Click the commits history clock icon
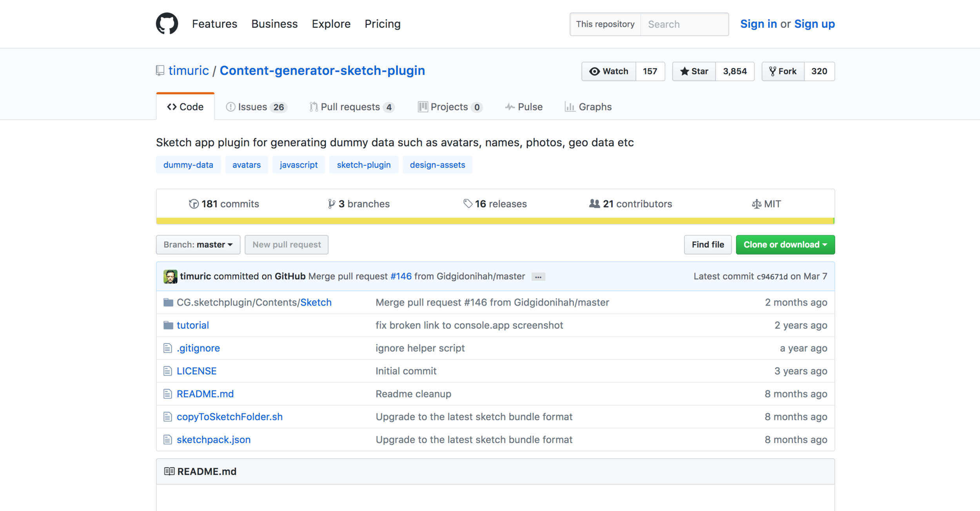Screen dimensions: 980x511 tap(194, 204)
